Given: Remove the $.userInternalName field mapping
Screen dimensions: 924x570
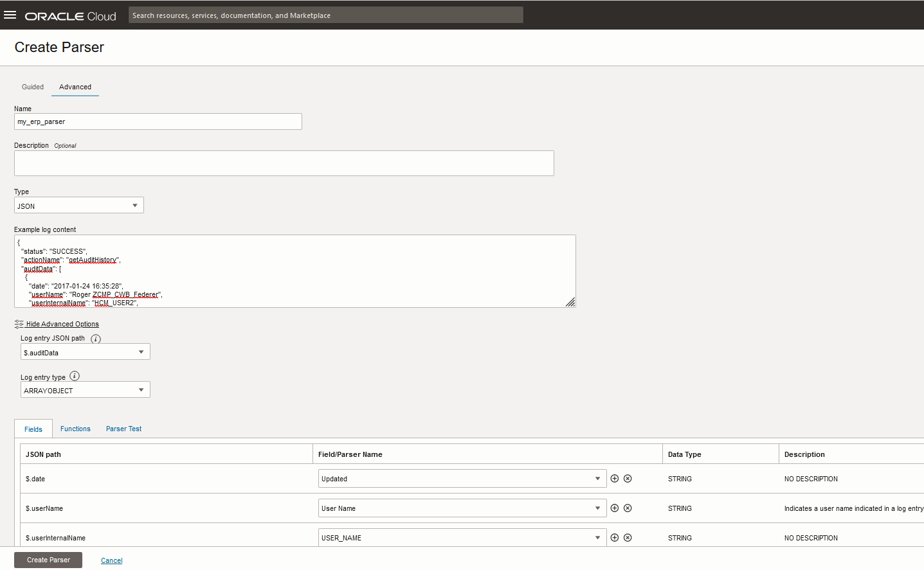Looking at the screenshot, I should (628, 538).
